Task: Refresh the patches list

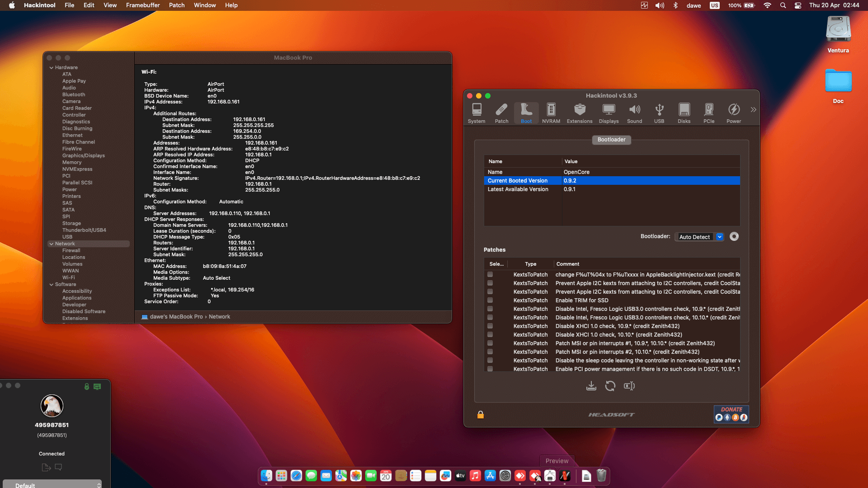Action: (x=610, y=386)
